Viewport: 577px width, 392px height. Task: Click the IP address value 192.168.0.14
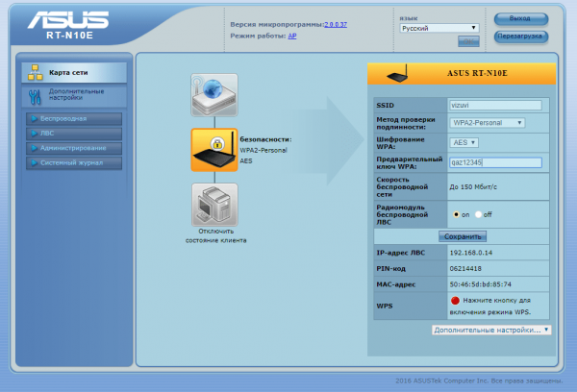[470, 253]
